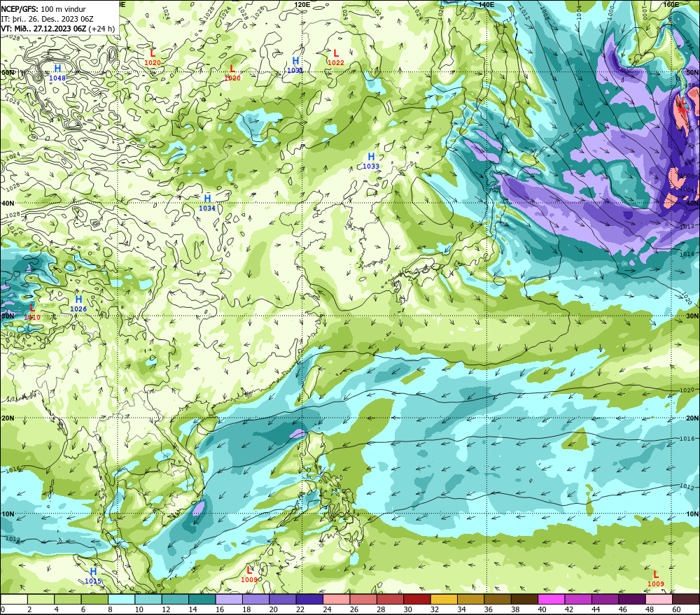The width and height of the screenshot is (700, 615).
Task: Click the L 1022 low pressure marker
Action: point(336,57)
